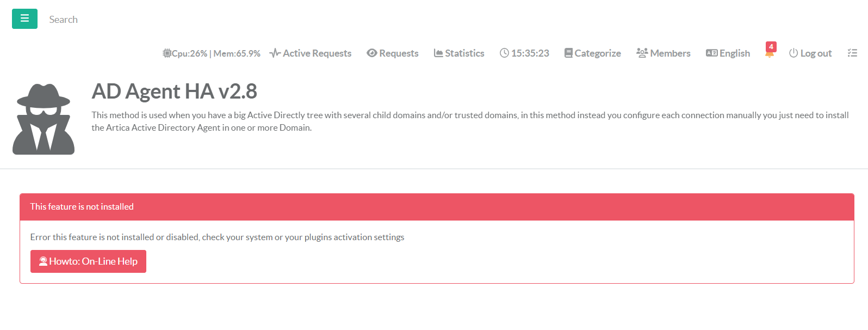868x330 pixels.
Task: Log out of the console
Action: pos(810,53)
